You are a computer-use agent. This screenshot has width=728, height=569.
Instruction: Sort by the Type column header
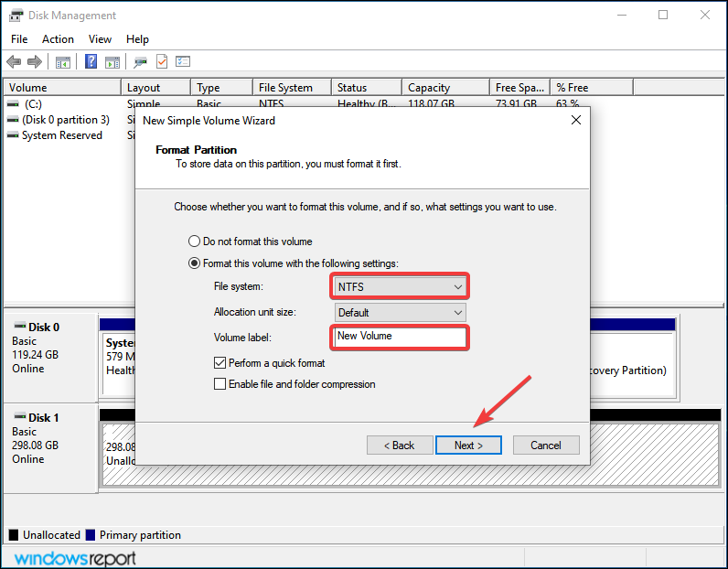(222, 87)
